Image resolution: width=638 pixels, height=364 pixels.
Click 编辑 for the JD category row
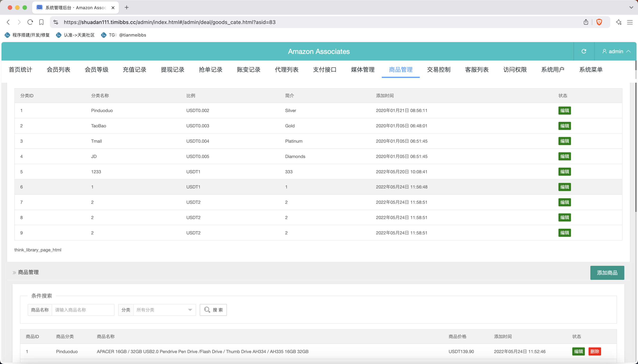pyautogui.click(x=564, y=156)
